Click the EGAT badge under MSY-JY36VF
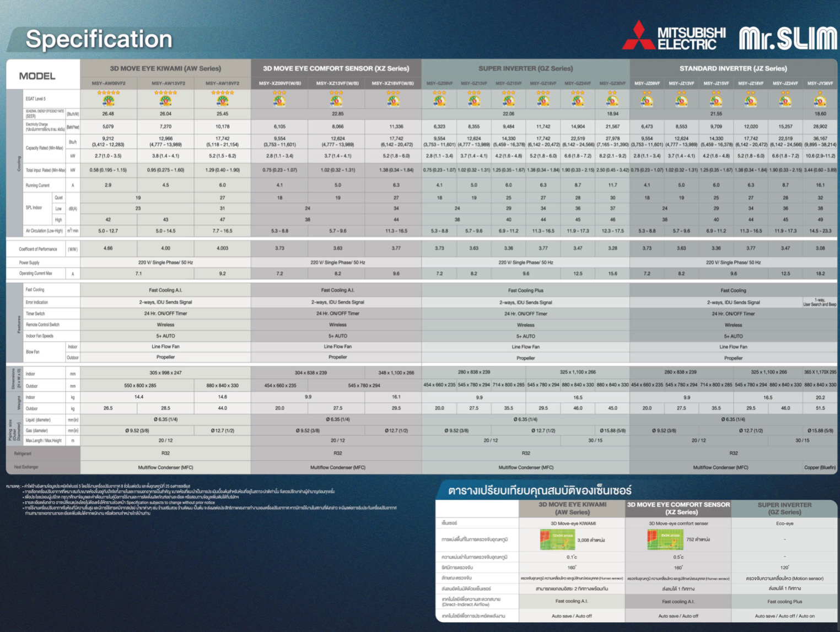The image size is (840, 632). point(820,101)
